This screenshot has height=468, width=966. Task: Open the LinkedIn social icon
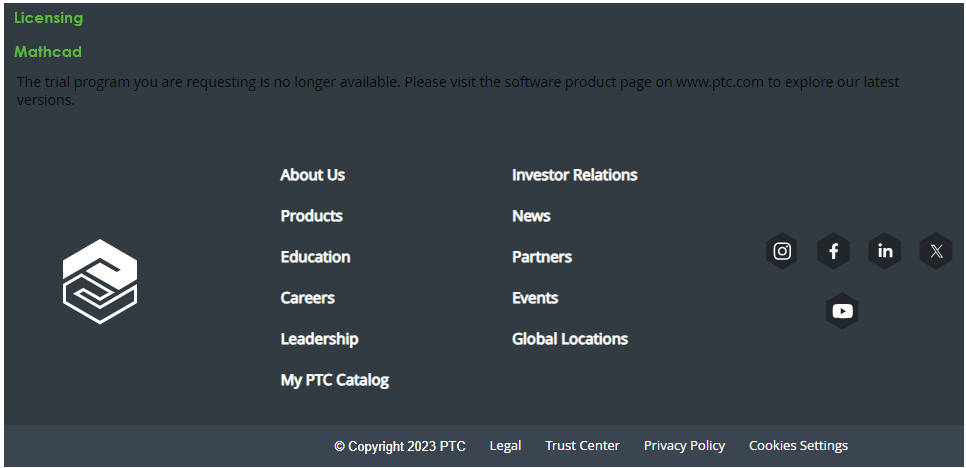[885, 251]
